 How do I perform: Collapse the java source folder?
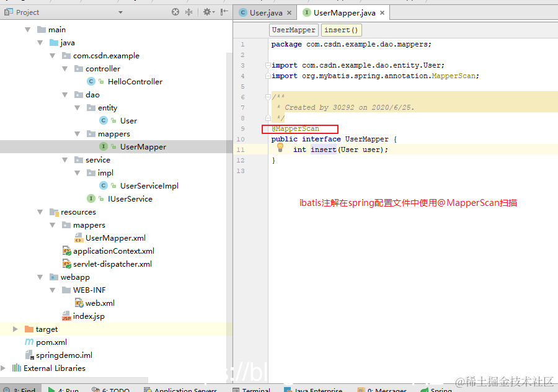point(40,43)
